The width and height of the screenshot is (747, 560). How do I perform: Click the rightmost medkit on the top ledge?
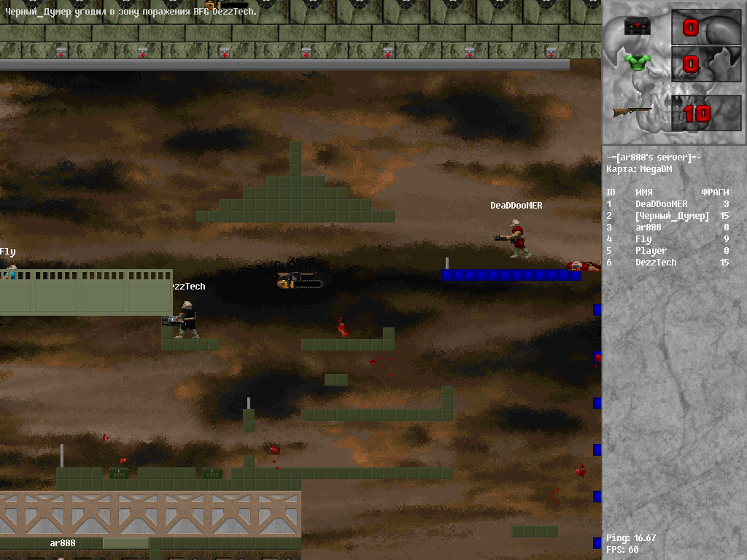551,52
